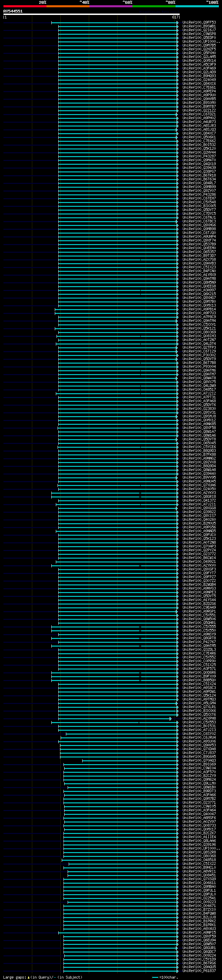Select the UniRef100_Q9FUC0 label
Viewport: 222px width, 980px height.
(x=199, y=535)
